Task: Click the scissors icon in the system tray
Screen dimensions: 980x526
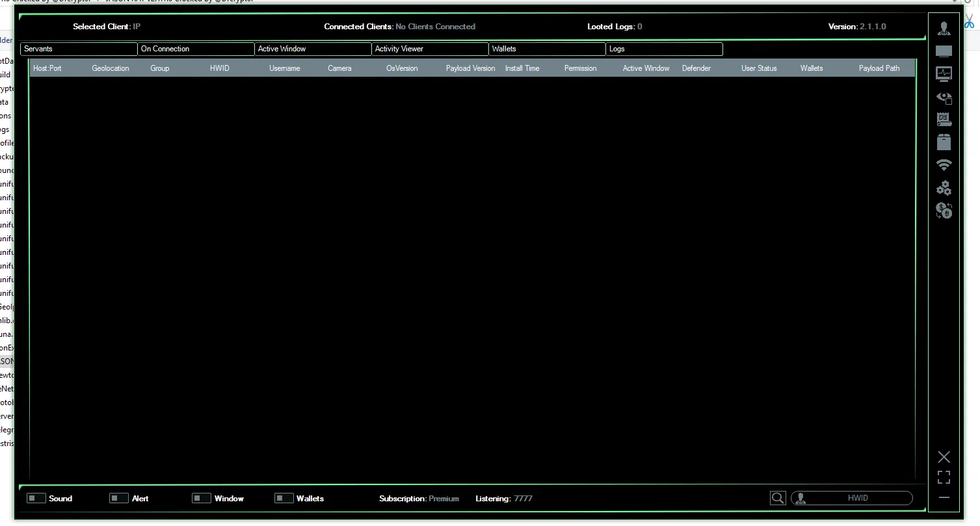Action: pos(968,21)
